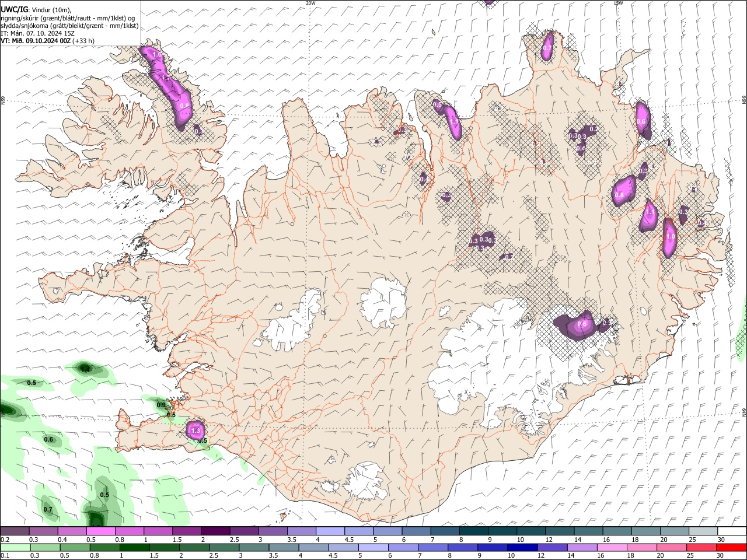Click the '15W' longitude label

[x=618, y=3]
